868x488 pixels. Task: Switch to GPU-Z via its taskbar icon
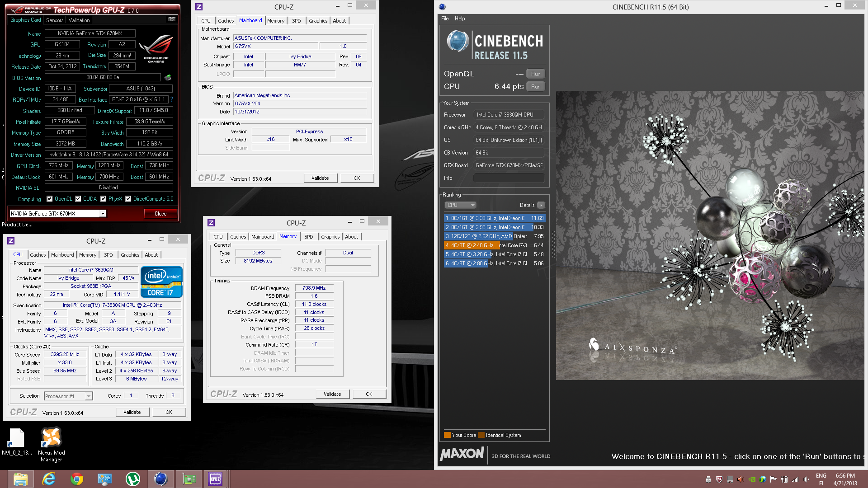pyautogui.click(x=189, y=479)
